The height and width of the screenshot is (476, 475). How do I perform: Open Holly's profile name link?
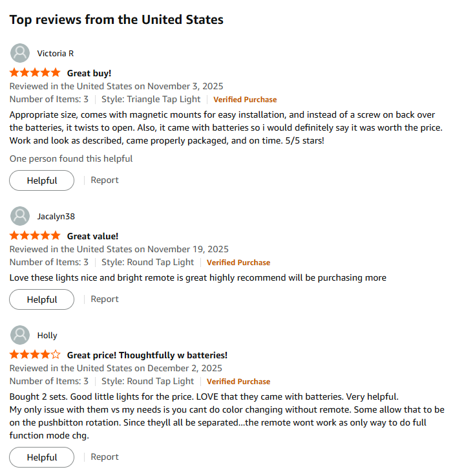[47, 335]
